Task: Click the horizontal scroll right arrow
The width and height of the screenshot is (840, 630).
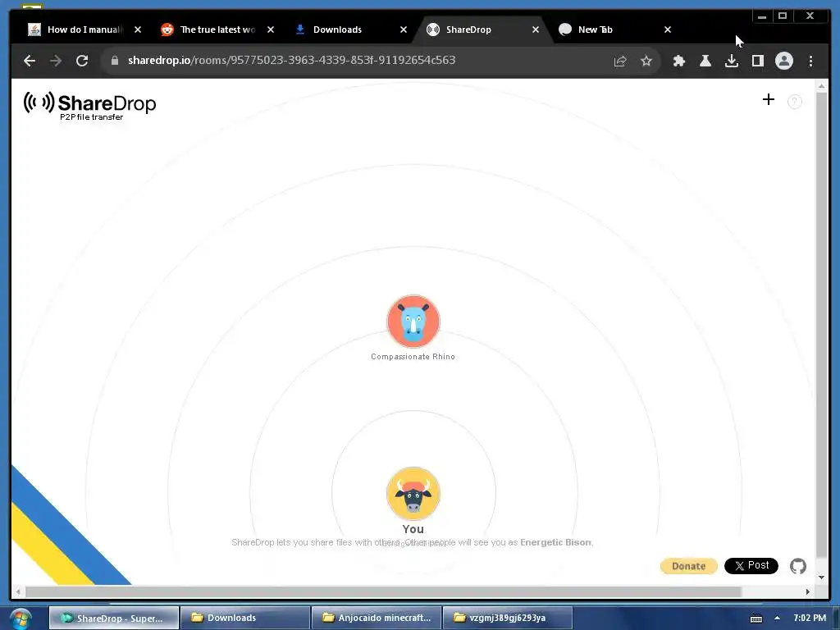Action: 807,591
